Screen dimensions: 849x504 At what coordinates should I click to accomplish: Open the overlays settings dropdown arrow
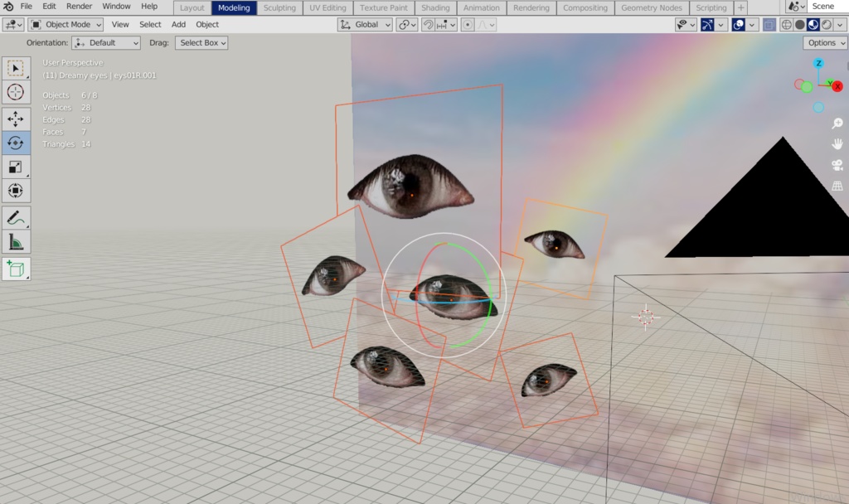tap(751, 24)
